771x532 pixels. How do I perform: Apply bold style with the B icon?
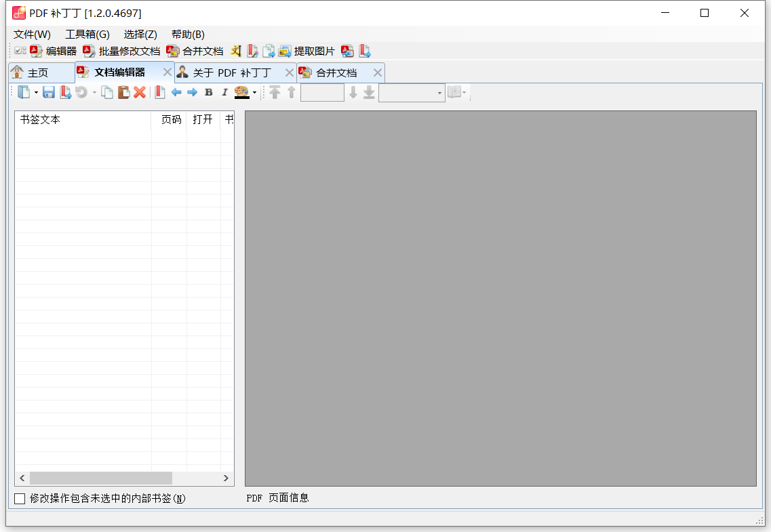209,93
